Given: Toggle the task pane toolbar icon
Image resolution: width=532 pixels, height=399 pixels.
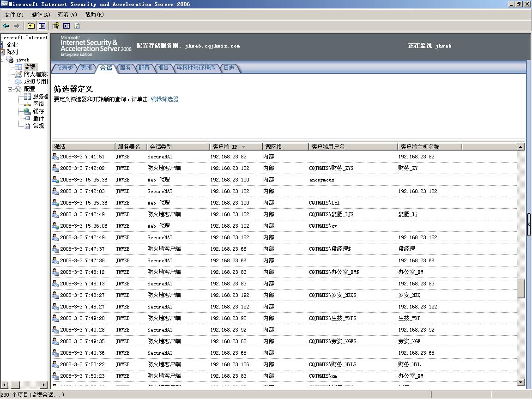Looking at the screenshot, I should coord(66,26).
